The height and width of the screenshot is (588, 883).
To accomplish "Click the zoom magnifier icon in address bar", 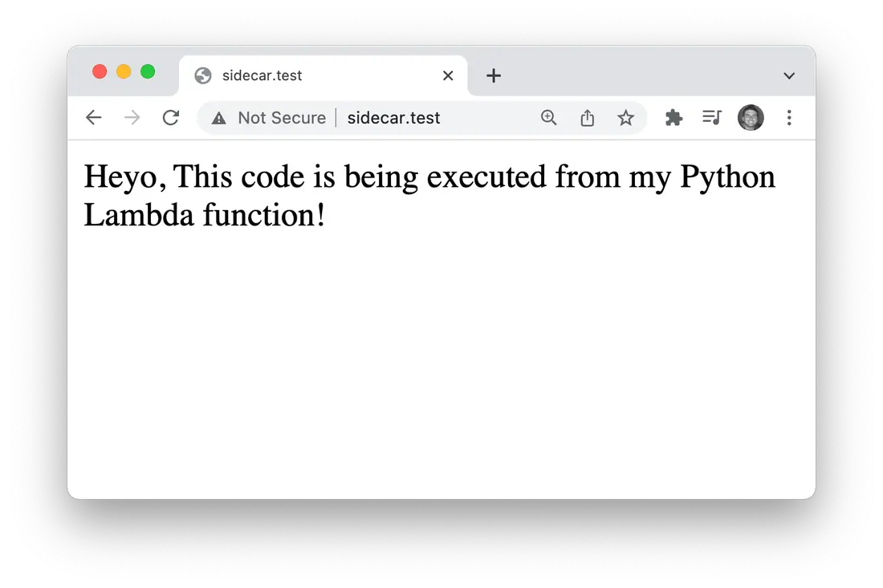I will pyautogui.click(x=548, y=118).
